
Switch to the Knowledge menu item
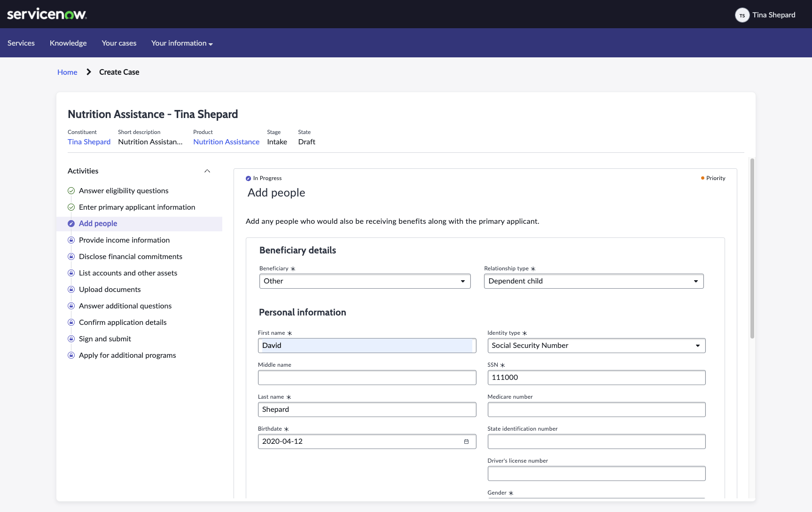click(x=68, y=43)
